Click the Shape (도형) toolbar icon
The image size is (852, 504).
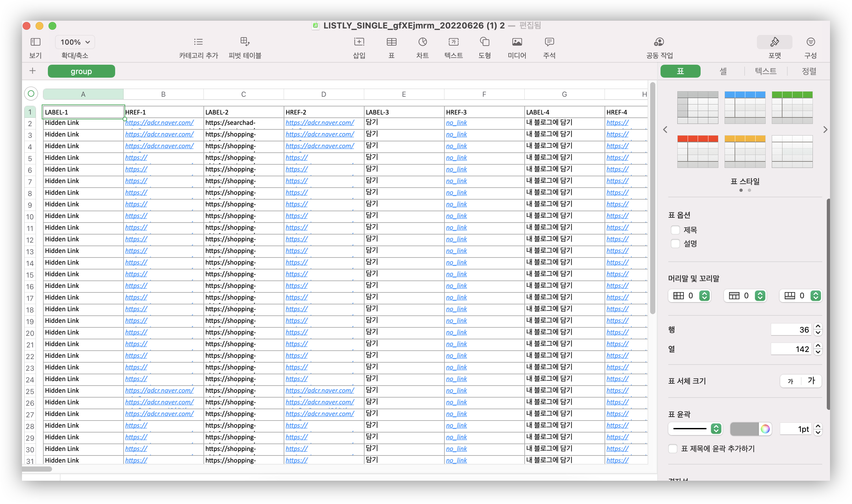click(484, 42)
